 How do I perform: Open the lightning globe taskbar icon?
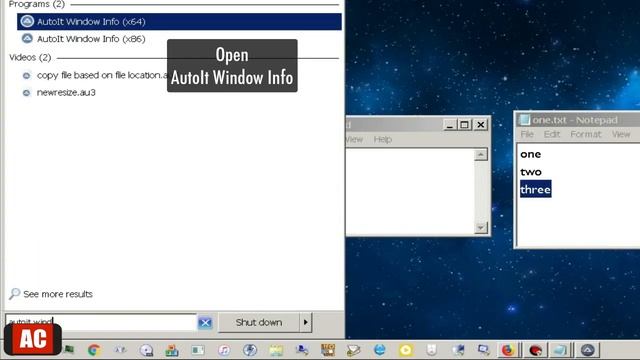click(250, 350)
